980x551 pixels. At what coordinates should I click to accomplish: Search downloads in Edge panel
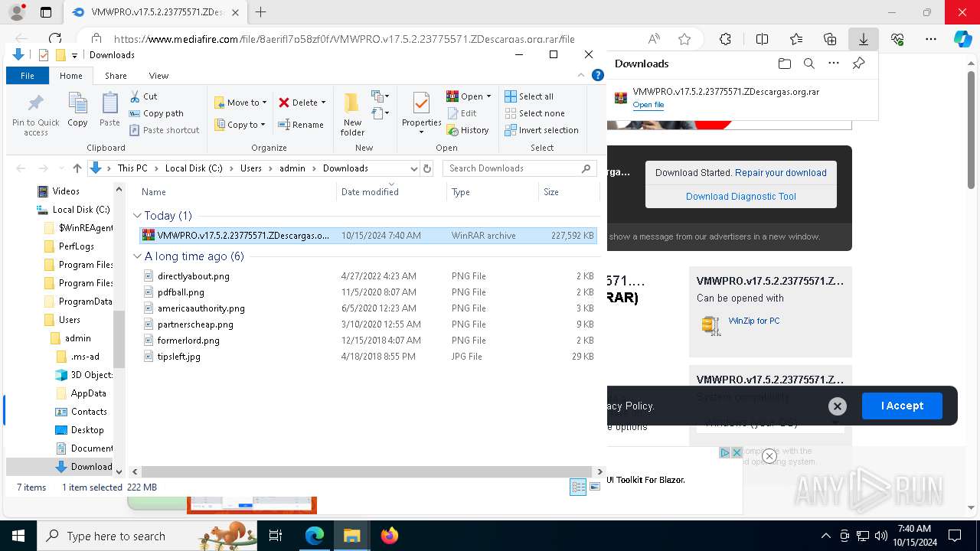(808, 64)
